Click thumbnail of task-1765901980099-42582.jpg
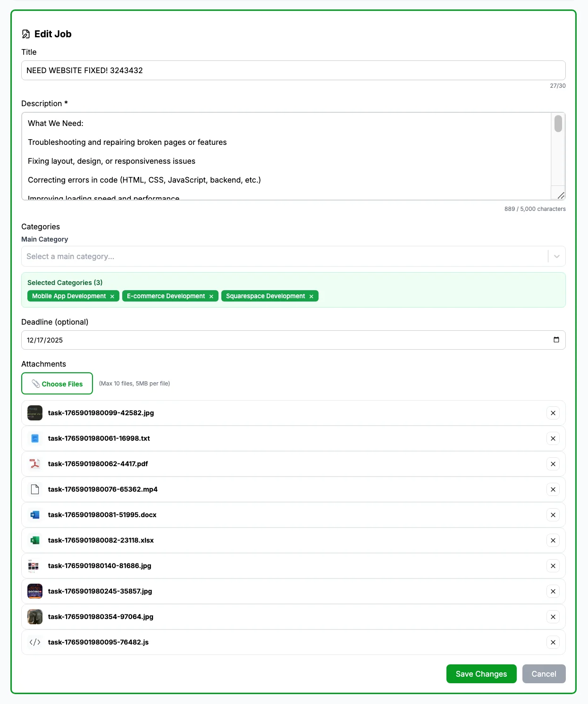588x704 pixels. point(35,413)
